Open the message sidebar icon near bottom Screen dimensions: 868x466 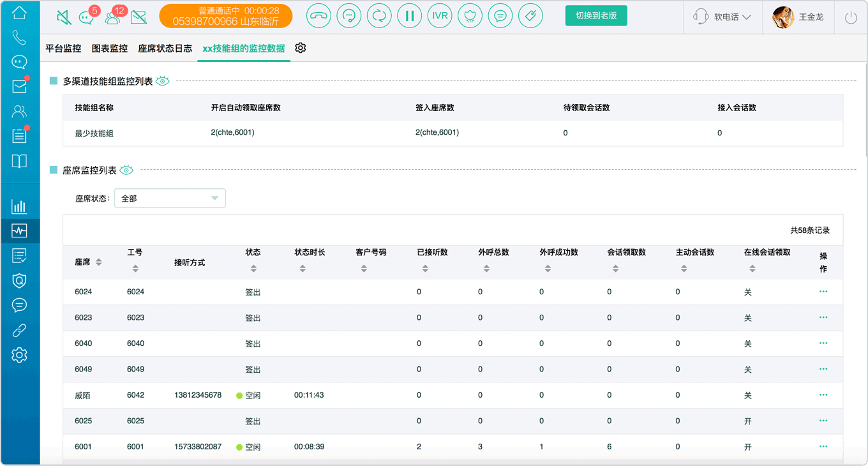pos(20,305)
